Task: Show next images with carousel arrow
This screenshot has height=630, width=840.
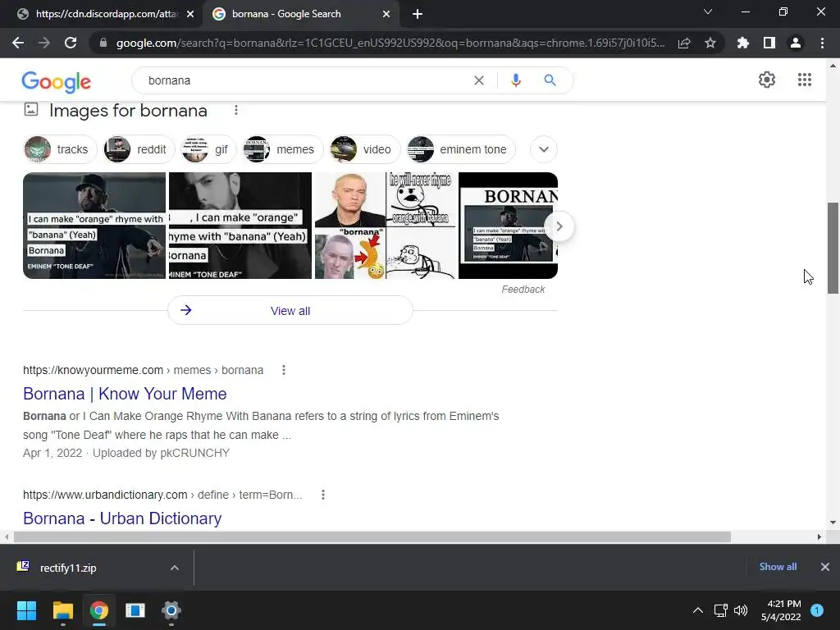Action: click(559, 226)
